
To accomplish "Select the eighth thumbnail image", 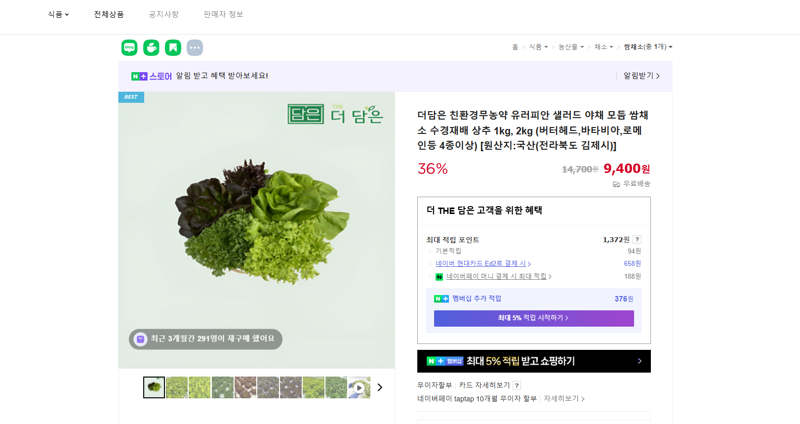I will pyautogui.click(x=313, y=387).
